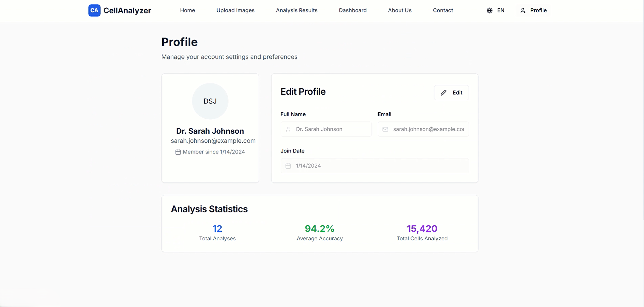
Task: Open the About Us page
Action: pos(399,10)
